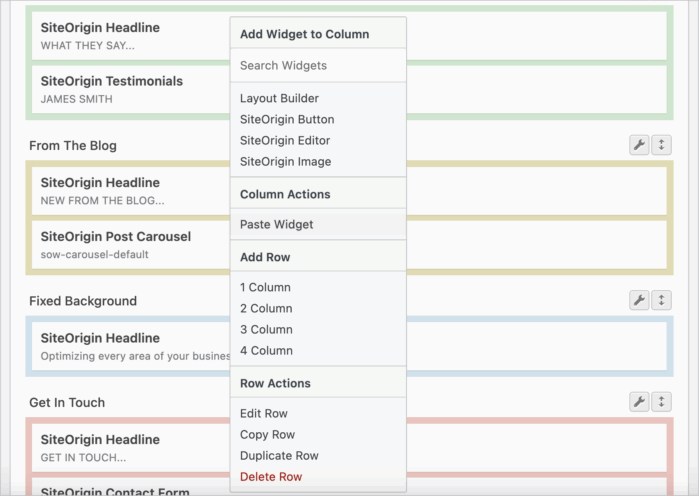Open Get In Touch row wrench settings
This screenshot has width=699, height=496.
tap(639, 402)
